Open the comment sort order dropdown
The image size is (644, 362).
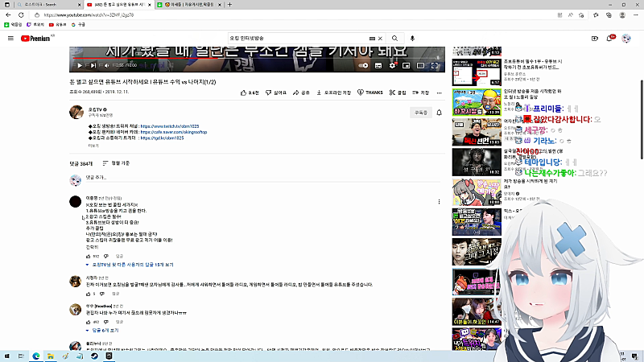coord(116,163)
